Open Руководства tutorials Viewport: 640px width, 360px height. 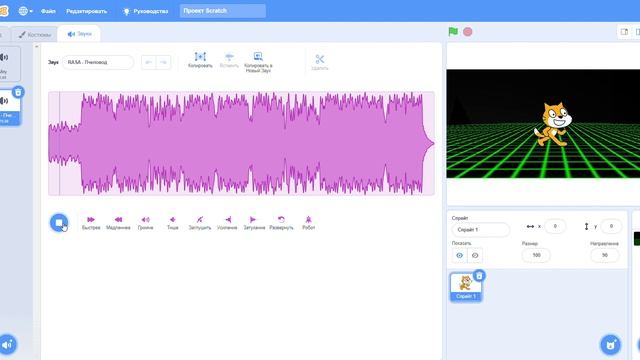click(146, 11)
